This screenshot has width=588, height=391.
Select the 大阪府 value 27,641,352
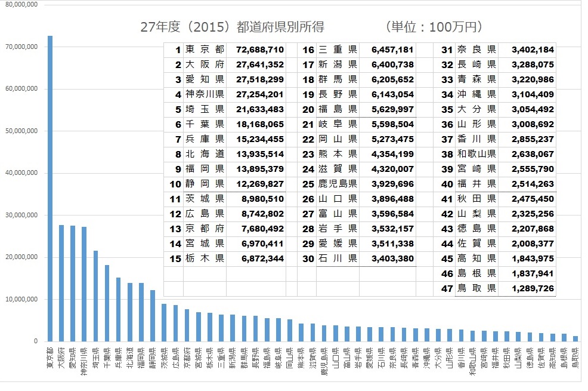coord(260,64)
